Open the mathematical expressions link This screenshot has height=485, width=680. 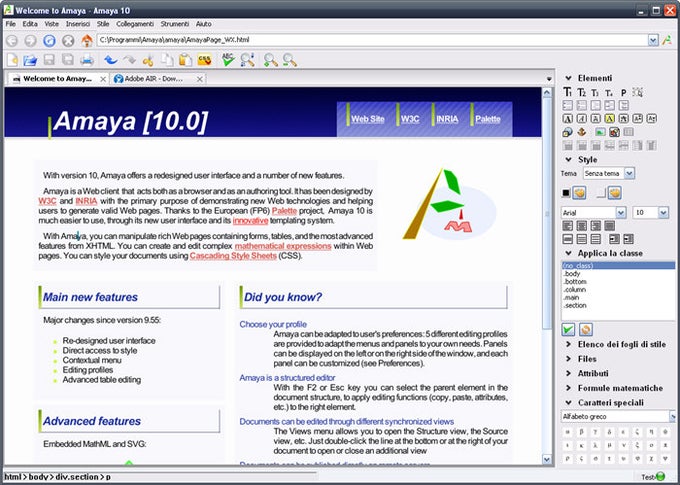[x=283, y=246]
